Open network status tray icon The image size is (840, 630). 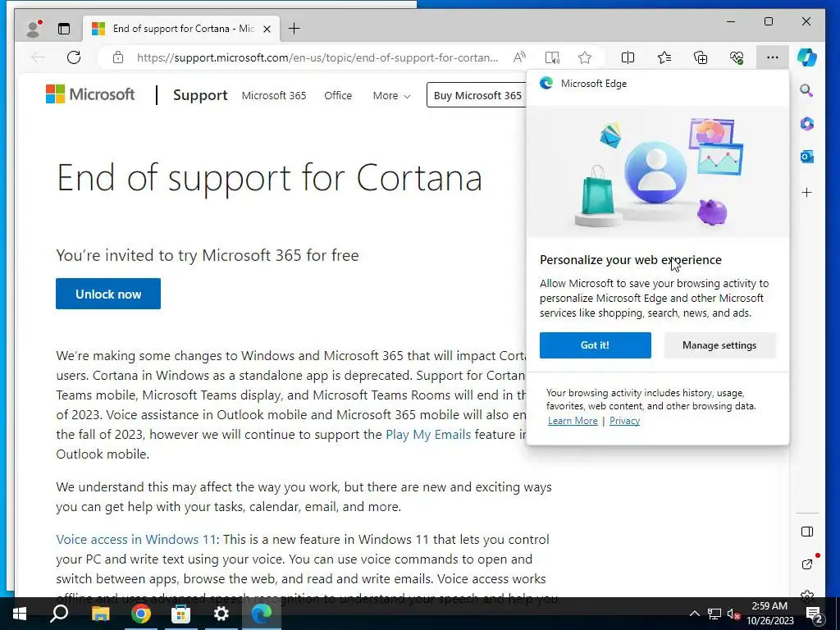(714, 614)
